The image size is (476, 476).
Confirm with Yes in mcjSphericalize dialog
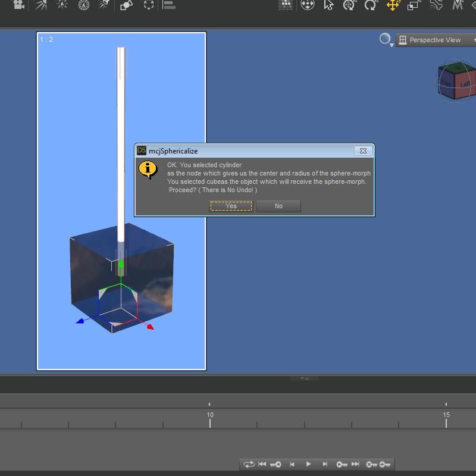coord(231,206)
